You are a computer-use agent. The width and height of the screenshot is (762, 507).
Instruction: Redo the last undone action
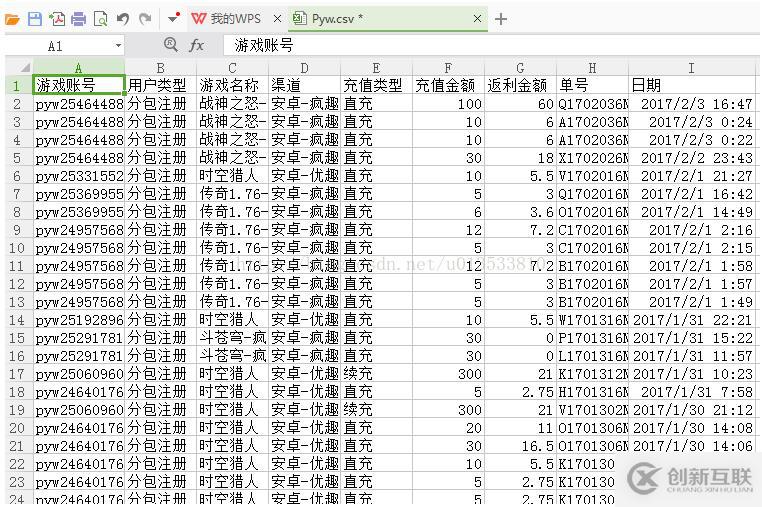(144, 19)
